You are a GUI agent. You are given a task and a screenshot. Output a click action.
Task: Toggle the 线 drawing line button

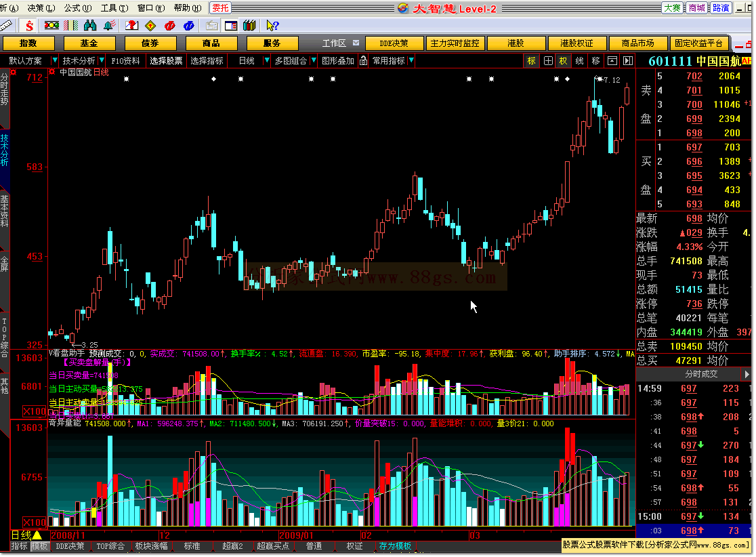tap(580, 61)
